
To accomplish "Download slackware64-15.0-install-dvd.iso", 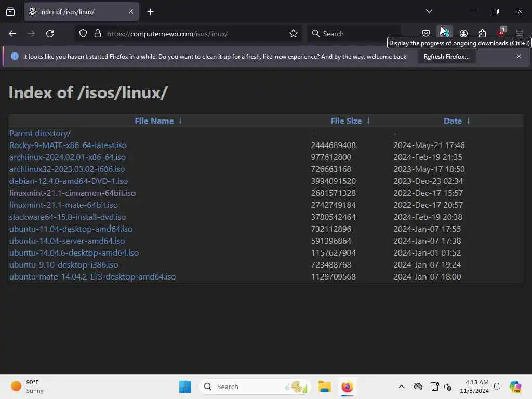I will (x=67, y=217).
